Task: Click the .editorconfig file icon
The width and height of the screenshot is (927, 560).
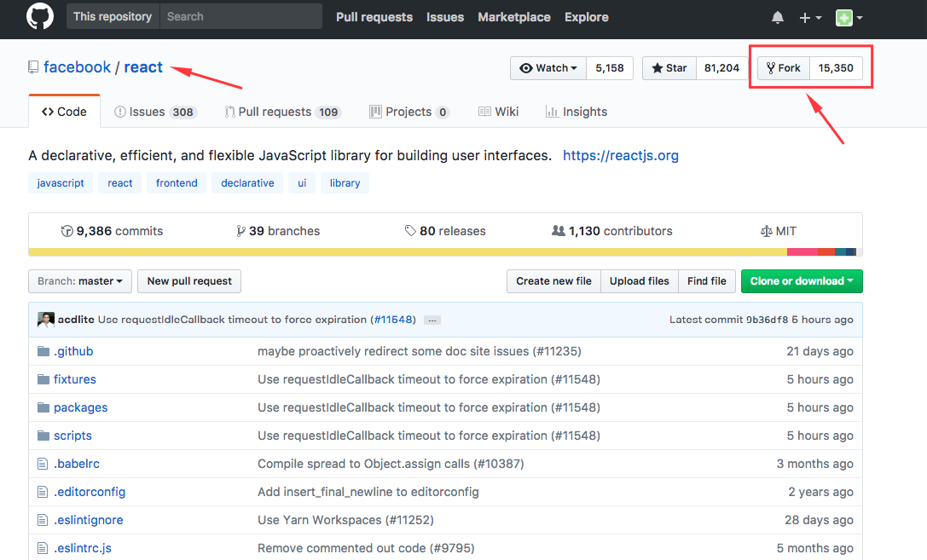Action: (43, 492)
